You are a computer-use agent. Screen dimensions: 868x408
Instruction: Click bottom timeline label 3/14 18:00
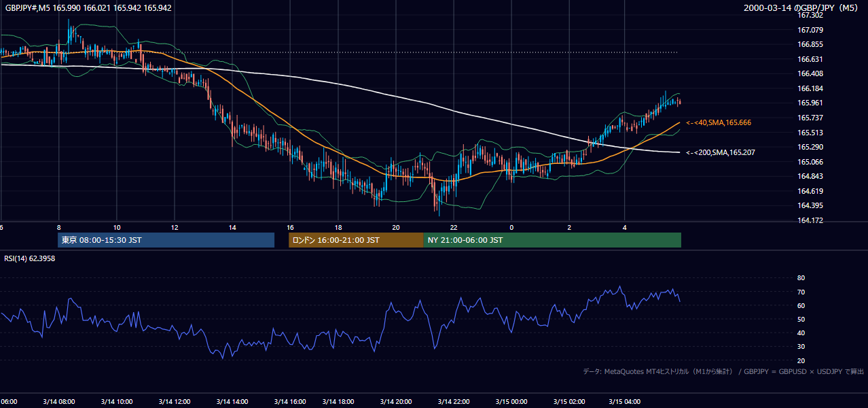tap(339, 401)
